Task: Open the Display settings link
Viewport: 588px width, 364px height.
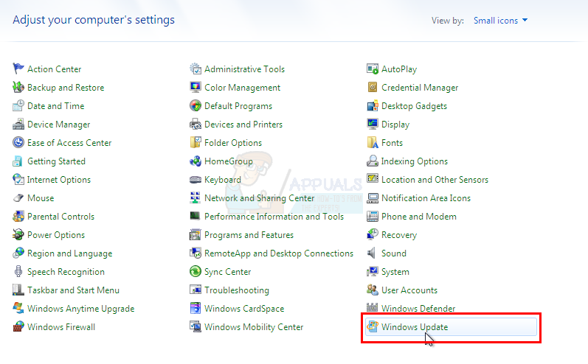Action: coord(395,125)
